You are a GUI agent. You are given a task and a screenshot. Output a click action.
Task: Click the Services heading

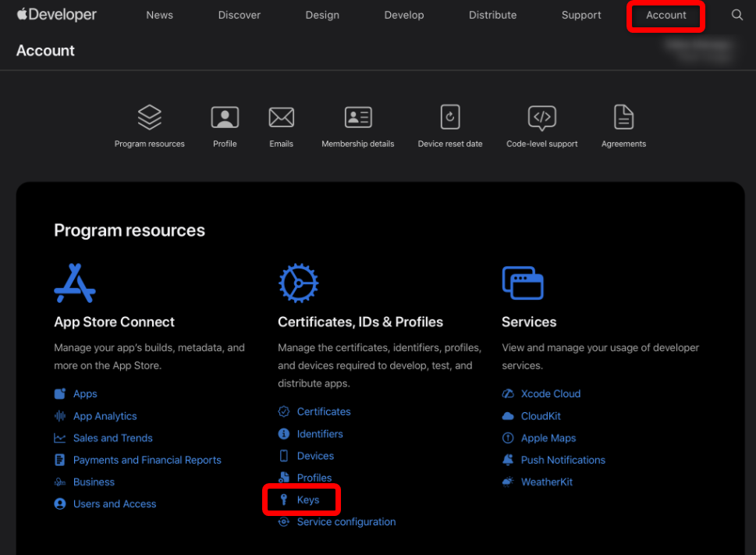[x=529, y=322]
